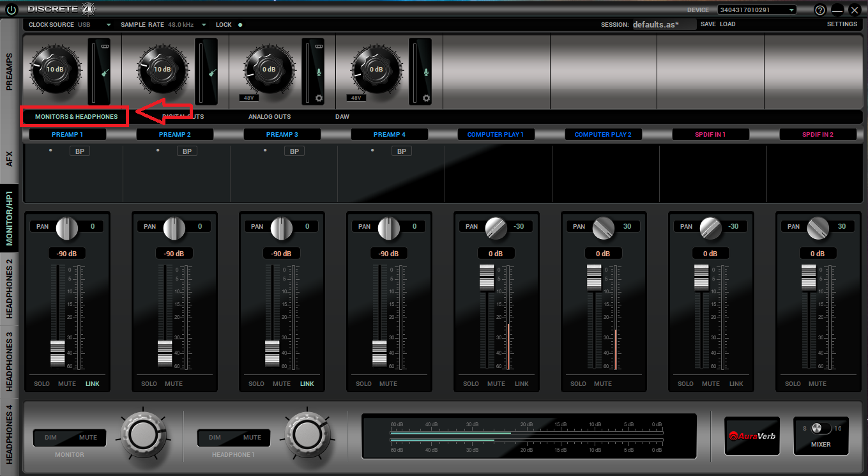Click the microphone icon on preamp 3
Image resolution: width=868 pixels, height=476 pixels.
[319, 72]
